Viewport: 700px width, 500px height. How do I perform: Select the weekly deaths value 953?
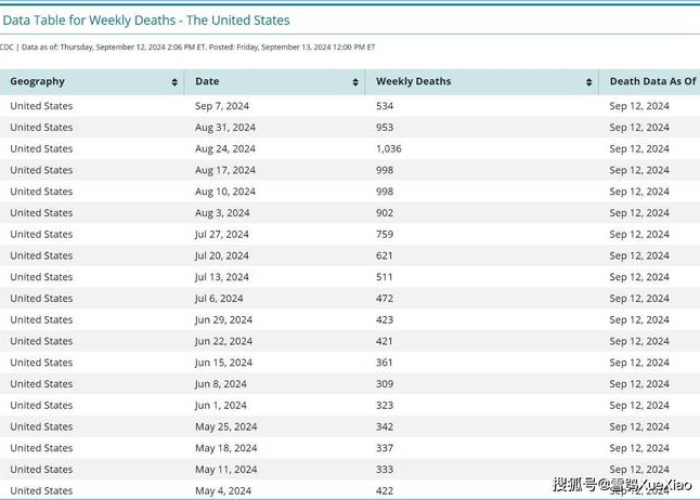384,127
